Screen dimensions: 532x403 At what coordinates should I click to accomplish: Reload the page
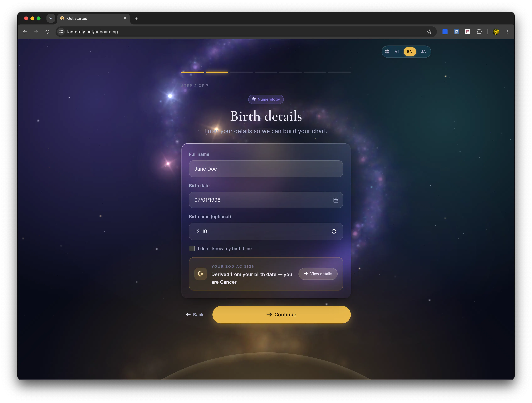pos(47,32)
